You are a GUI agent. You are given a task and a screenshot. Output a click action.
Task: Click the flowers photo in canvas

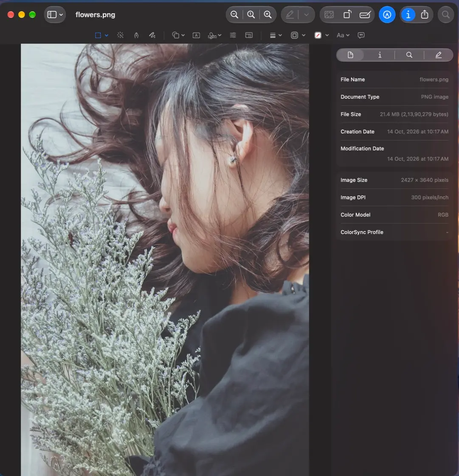coord(165,260)
